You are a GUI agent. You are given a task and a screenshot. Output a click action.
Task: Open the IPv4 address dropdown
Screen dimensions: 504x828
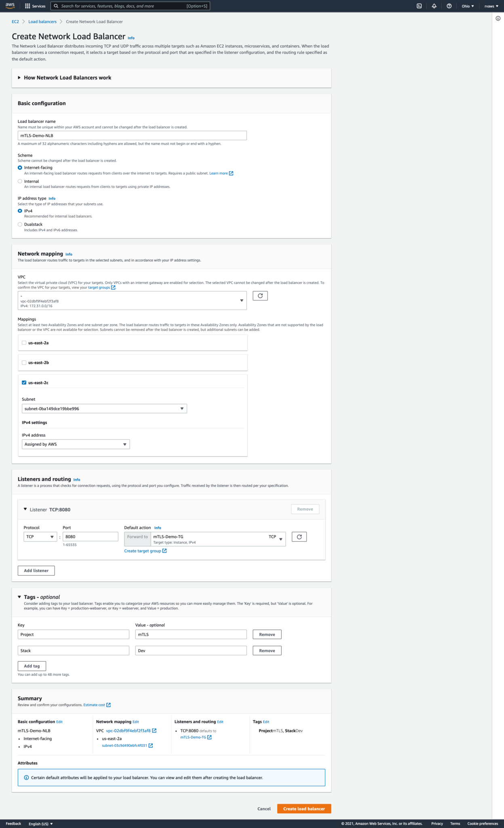(76, 444)
